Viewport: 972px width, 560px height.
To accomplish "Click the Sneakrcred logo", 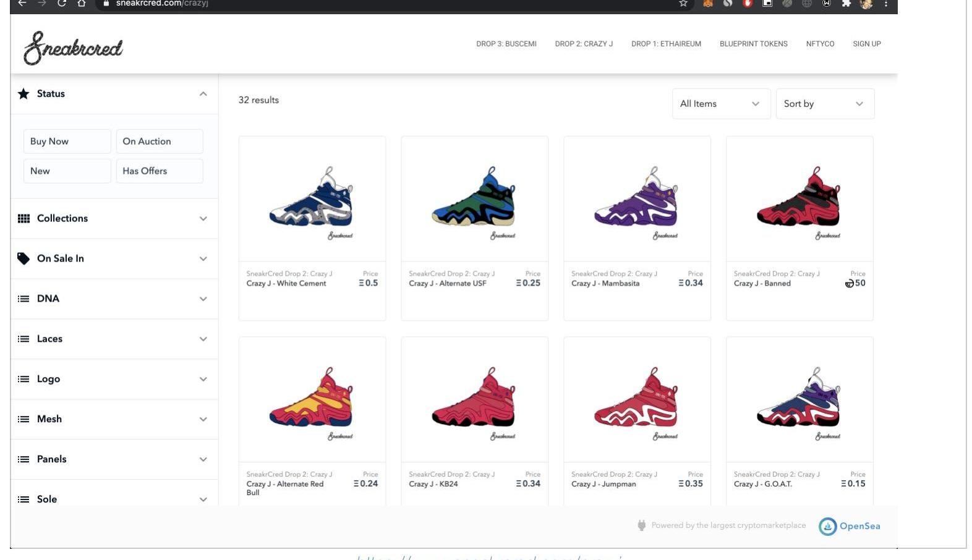I will (73, 48).
